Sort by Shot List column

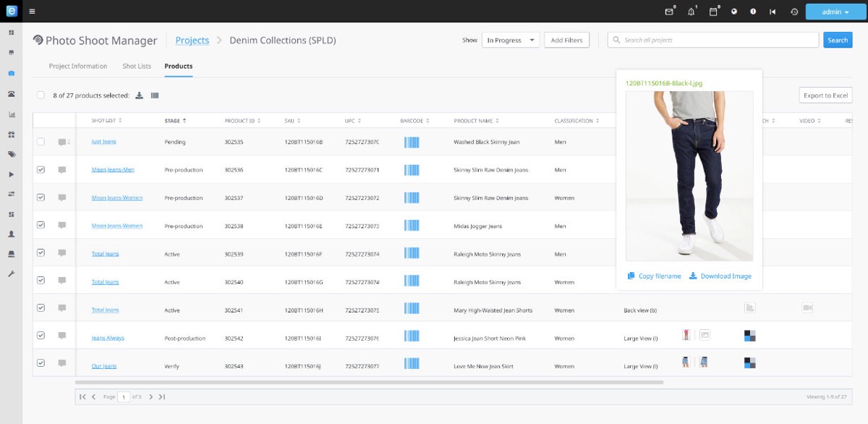coord(106,121)
